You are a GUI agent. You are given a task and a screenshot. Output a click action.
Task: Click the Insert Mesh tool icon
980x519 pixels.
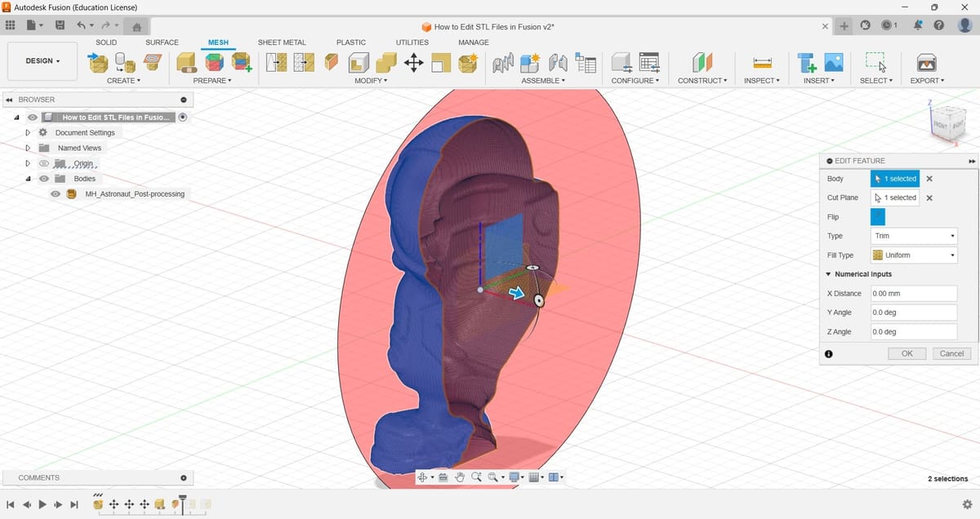coord(98,62)
